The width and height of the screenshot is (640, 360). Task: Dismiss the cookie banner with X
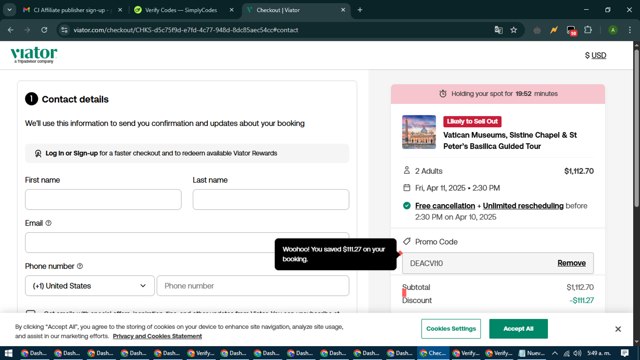(618, 329)
